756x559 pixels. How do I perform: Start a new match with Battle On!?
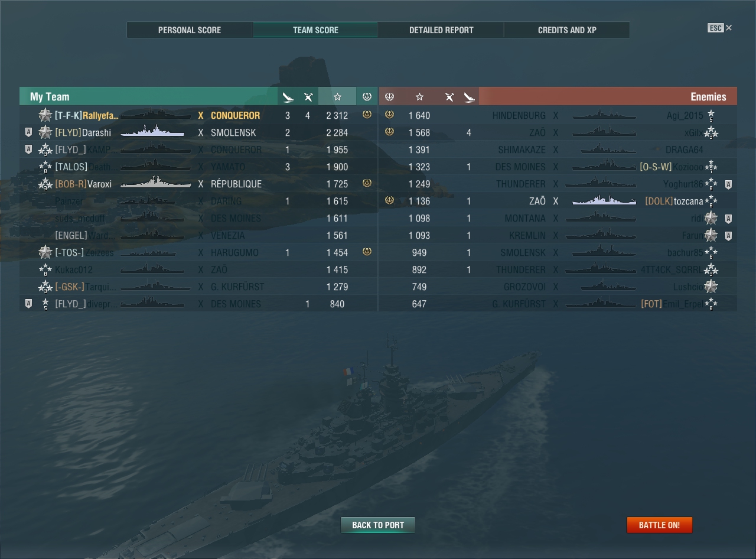coord(659,525)
